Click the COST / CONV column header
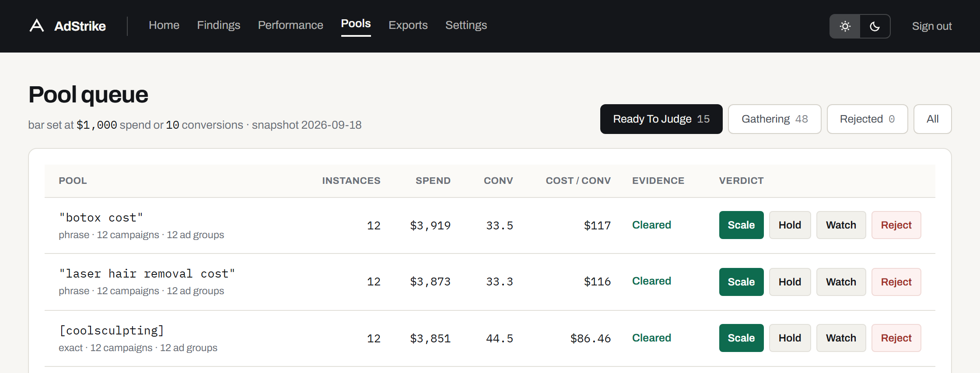The width and height of the screenshot is (980, 373). pyautogui.click(x=578, y=181)
